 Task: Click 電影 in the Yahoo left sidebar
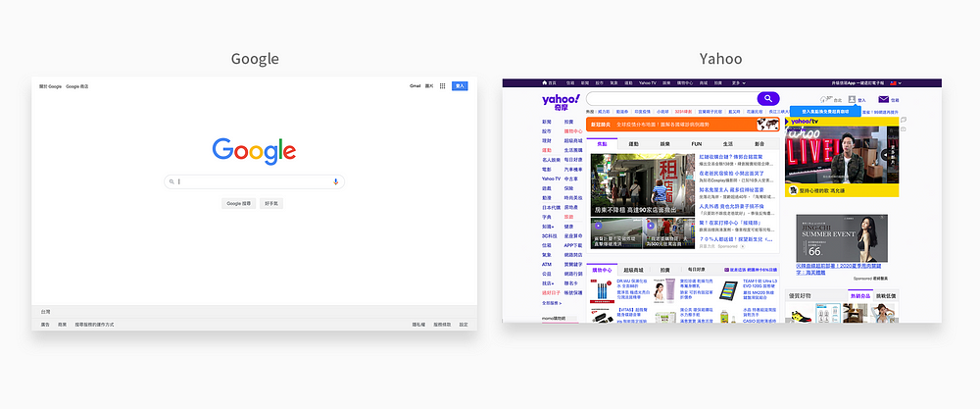tap(546, 170)
